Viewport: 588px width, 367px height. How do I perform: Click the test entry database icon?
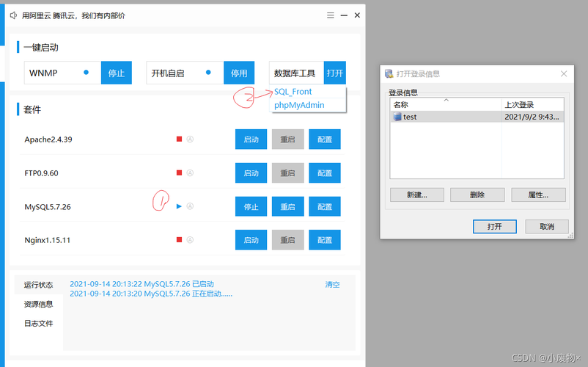pos(397,117)
